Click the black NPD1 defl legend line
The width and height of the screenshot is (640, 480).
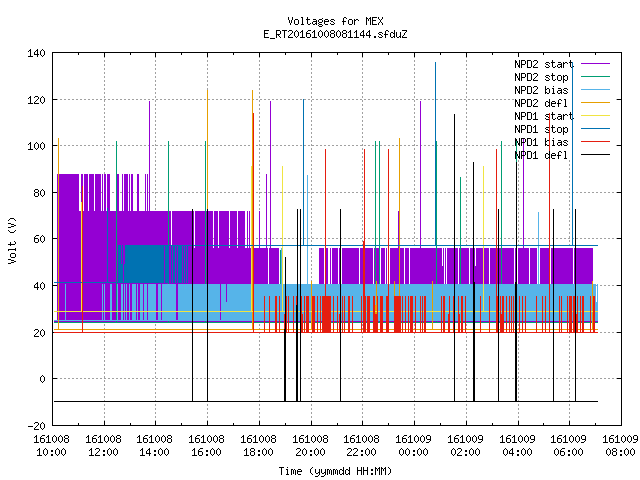click(595, 155)
